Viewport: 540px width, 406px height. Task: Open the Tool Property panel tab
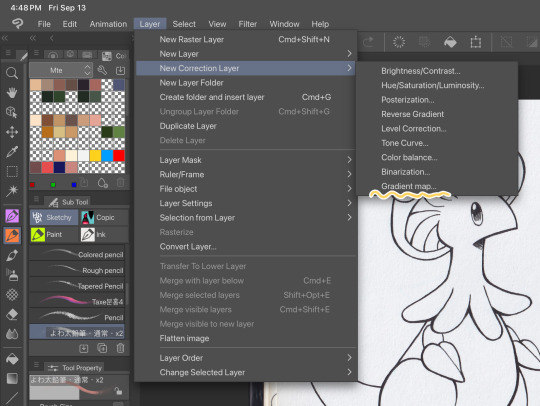(75, 368)
